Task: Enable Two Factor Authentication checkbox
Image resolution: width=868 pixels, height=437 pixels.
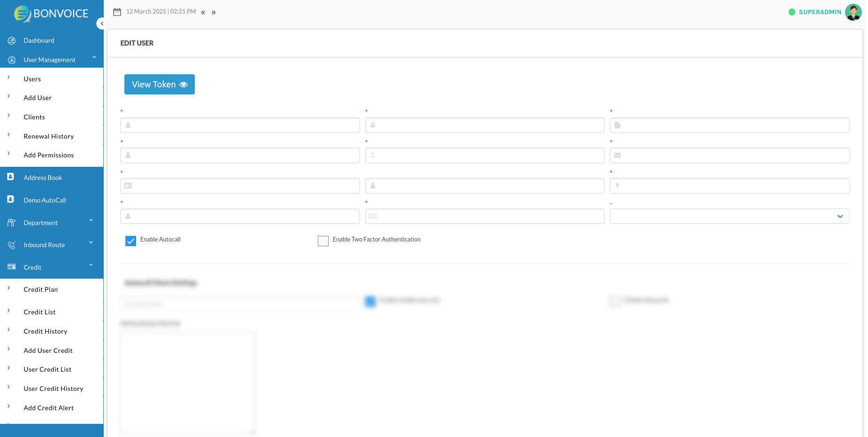Action: tap(323, 241)
